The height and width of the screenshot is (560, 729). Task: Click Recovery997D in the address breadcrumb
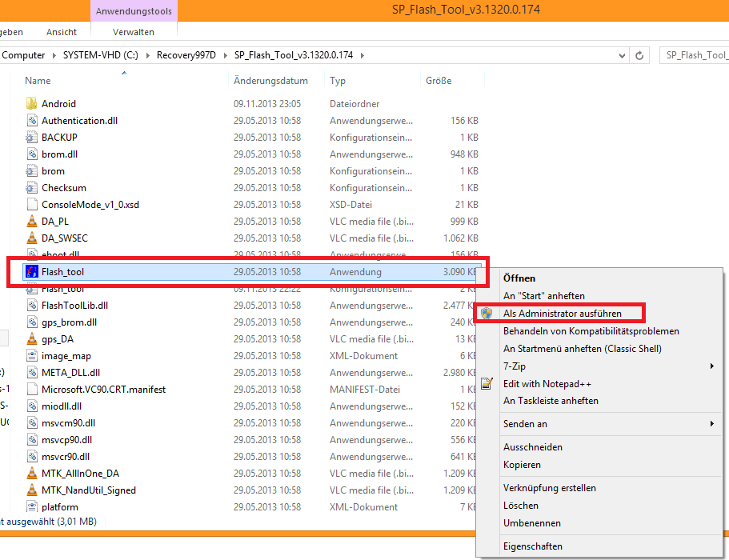click(186, 55)
